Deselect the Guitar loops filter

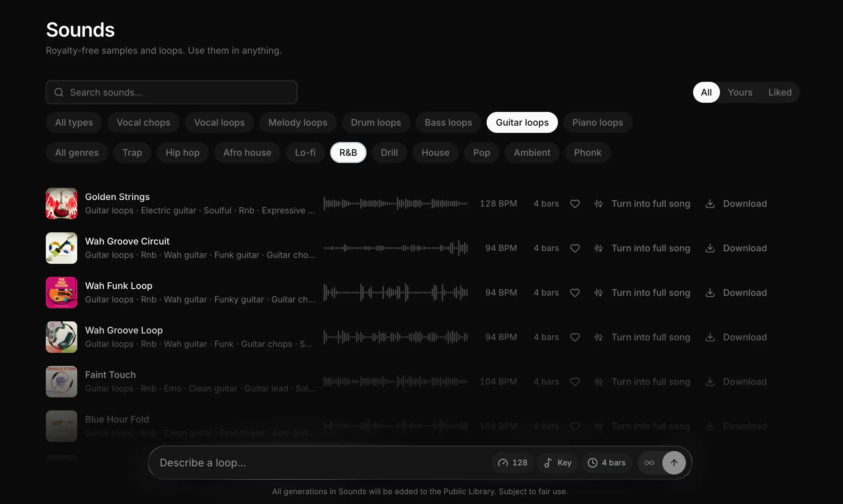522,123
